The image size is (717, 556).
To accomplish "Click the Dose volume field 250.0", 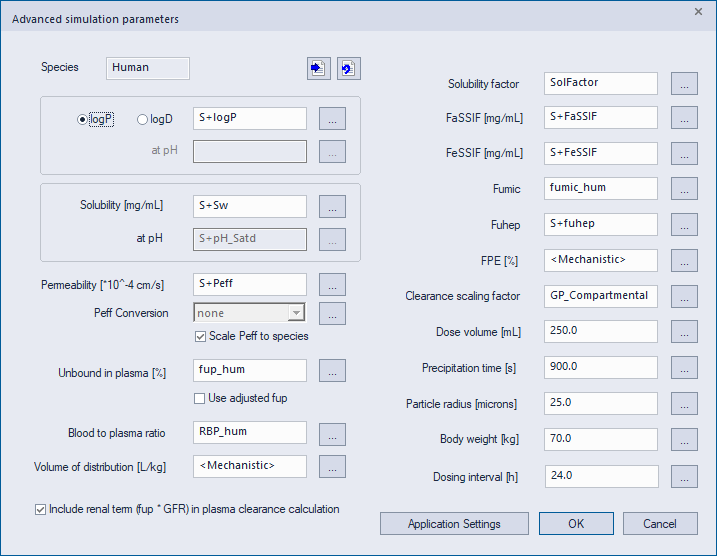I will 601,331.
